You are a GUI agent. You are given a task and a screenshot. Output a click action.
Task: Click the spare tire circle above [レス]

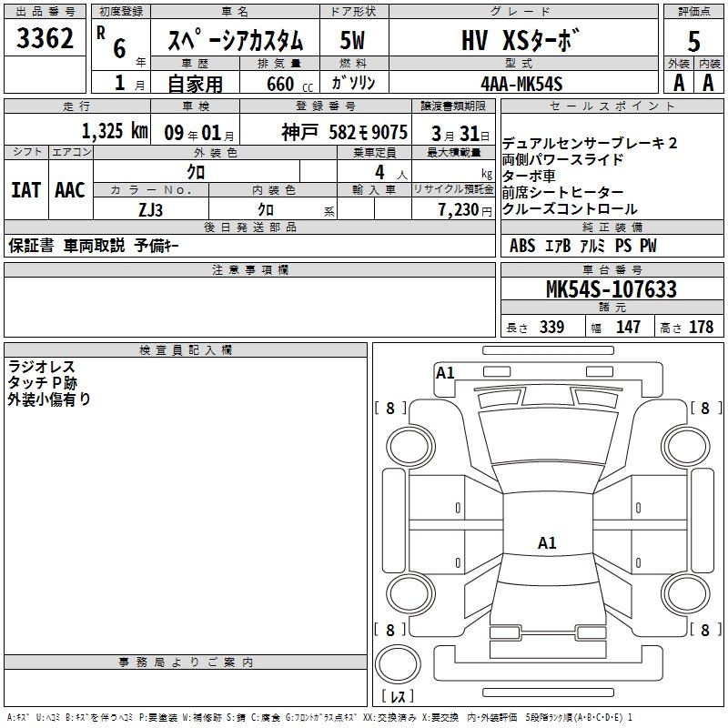coord(398,663)
